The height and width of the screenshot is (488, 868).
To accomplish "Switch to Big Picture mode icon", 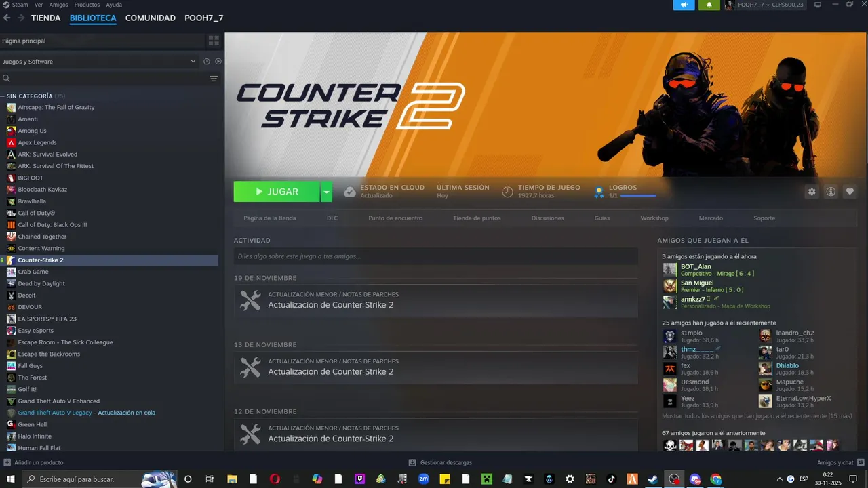I will [x=818, y=5].
